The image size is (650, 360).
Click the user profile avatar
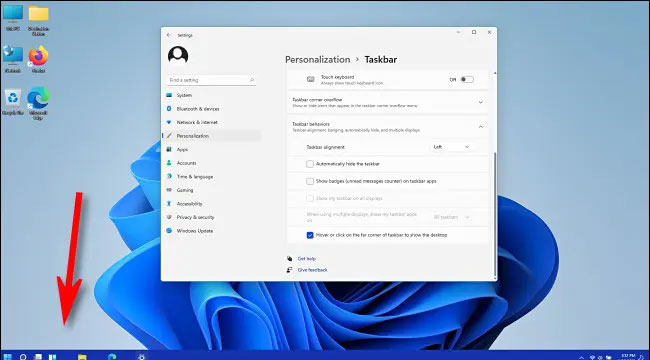tap(178, 55)
